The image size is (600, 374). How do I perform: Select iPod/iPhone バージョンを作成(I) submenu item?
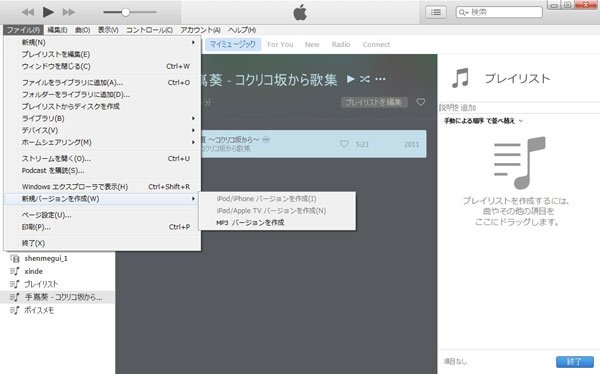click(x=277, y=199)
